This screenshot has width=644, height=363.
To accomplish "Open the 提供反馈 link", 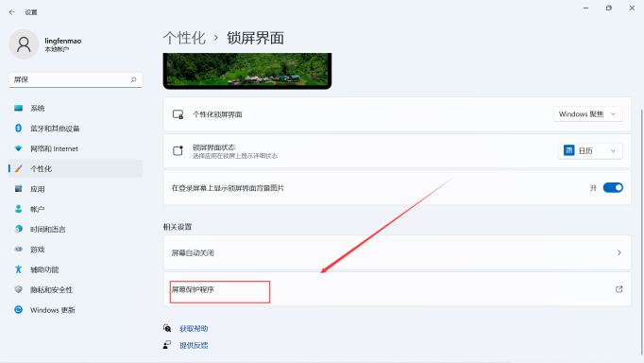I will [194, 345].
